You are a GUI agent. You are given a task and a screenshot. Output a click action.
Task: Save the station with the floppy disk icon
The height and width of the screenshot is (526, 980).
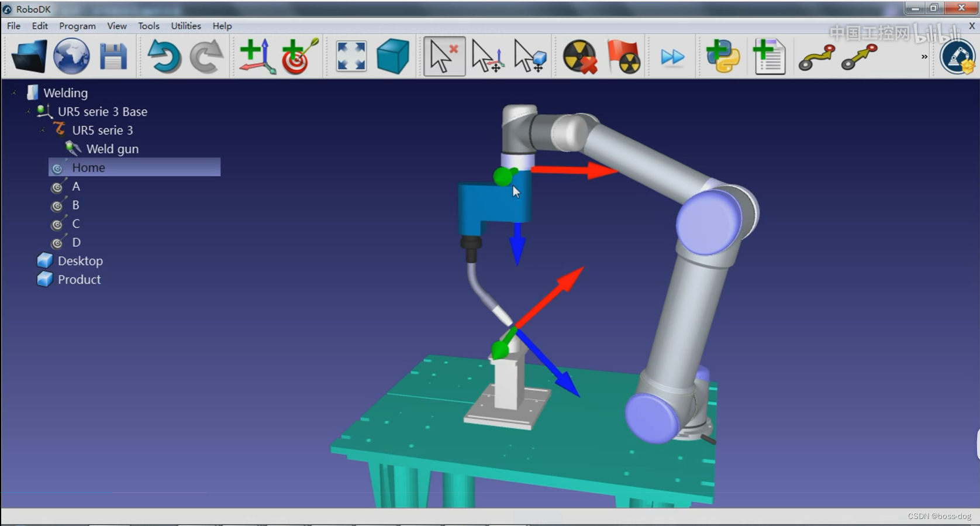coord(113,57)
